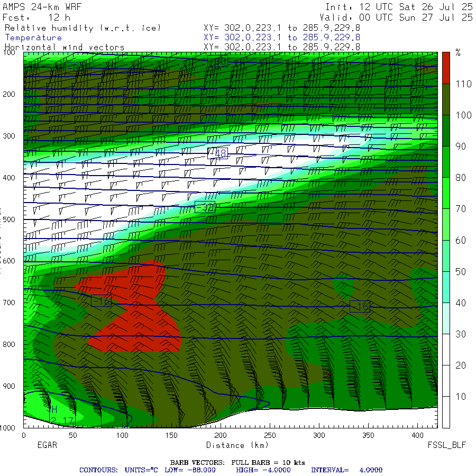Click the blue 'Temperature' legend label
Screen dimensions: 476x476
point(33,38)
